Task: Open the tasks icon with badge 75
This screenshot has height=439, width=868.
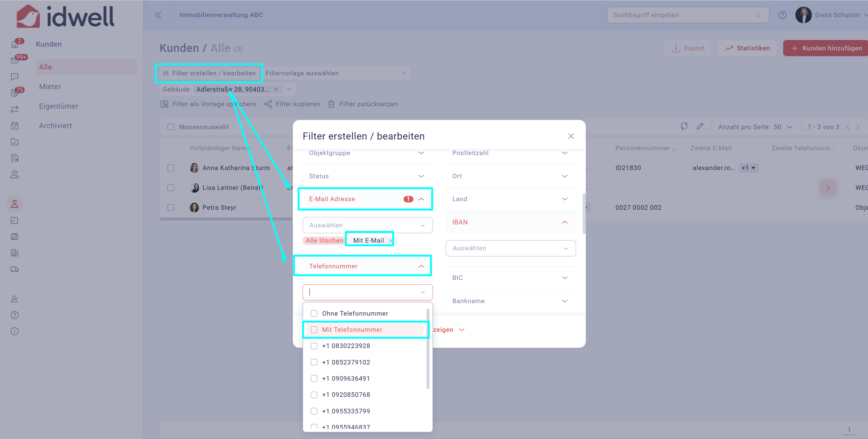Action: (15, 93)
